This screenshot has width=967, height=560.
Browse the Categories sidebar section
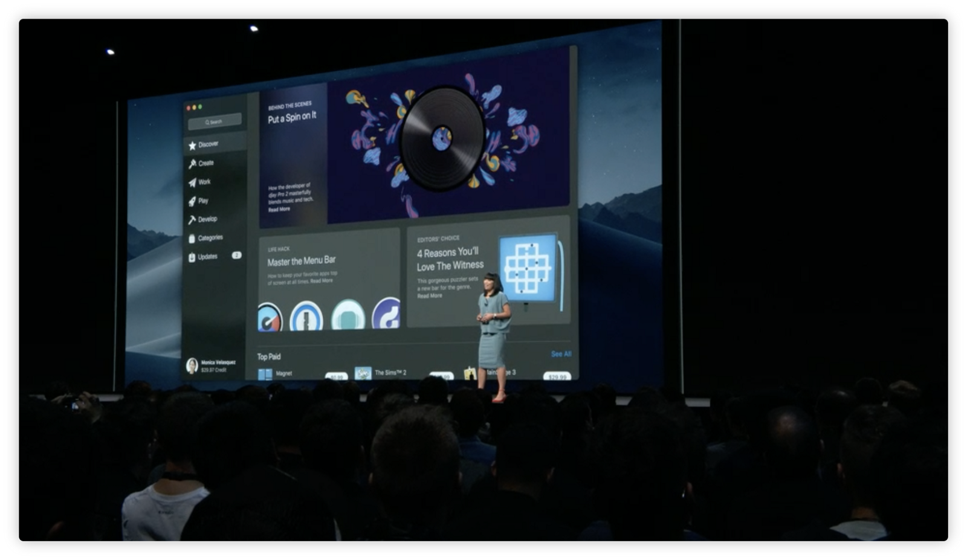tap(209, 238)
